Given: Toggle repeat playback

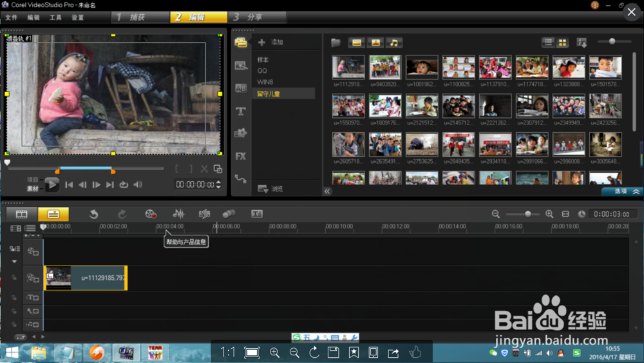Looking at the screenshot, I should click(x=124, y=184).
